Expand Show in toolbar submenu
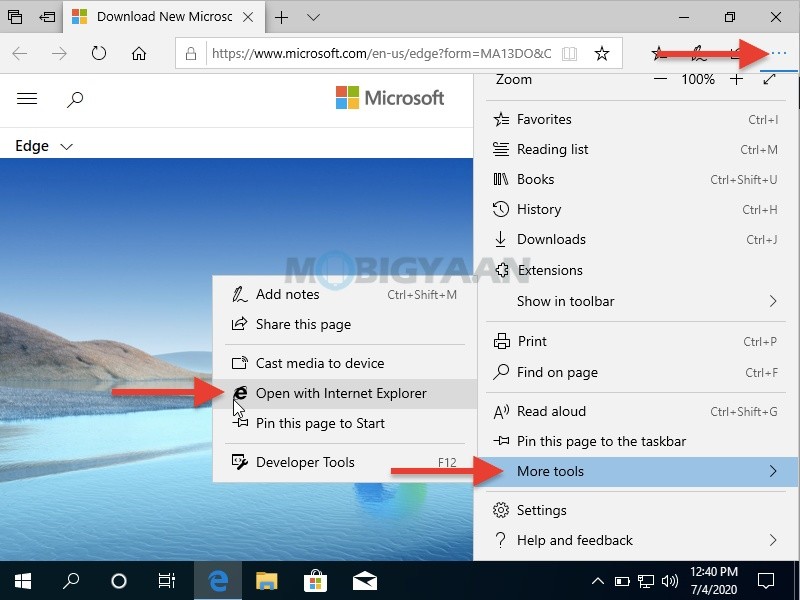The image size is (800, 600). pyautogui.click(x=636, y=301)
